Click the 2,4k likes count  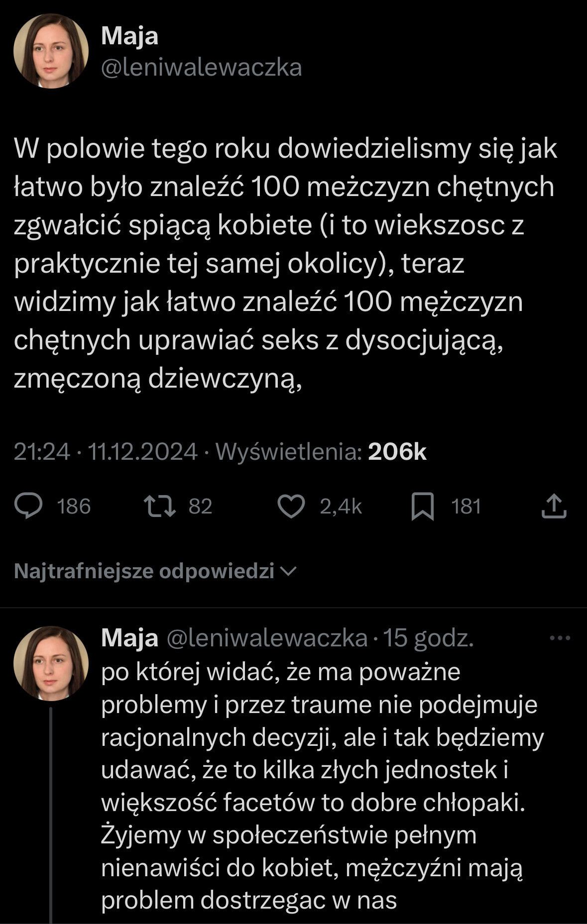(341, 507)
